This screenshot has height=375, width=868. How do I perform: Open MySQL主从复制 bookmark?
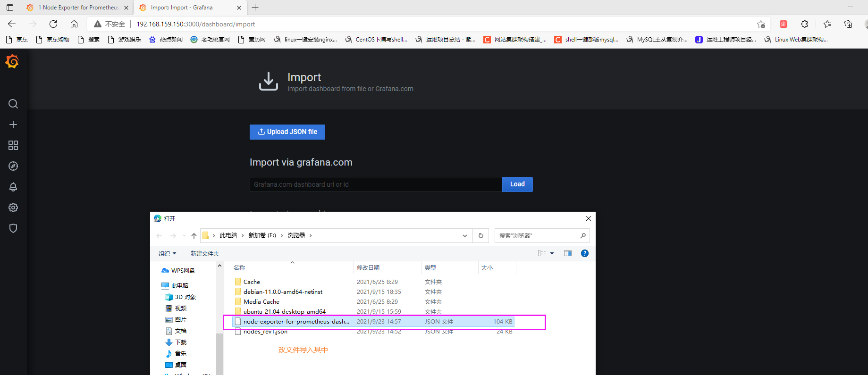[x=657, y=40]
